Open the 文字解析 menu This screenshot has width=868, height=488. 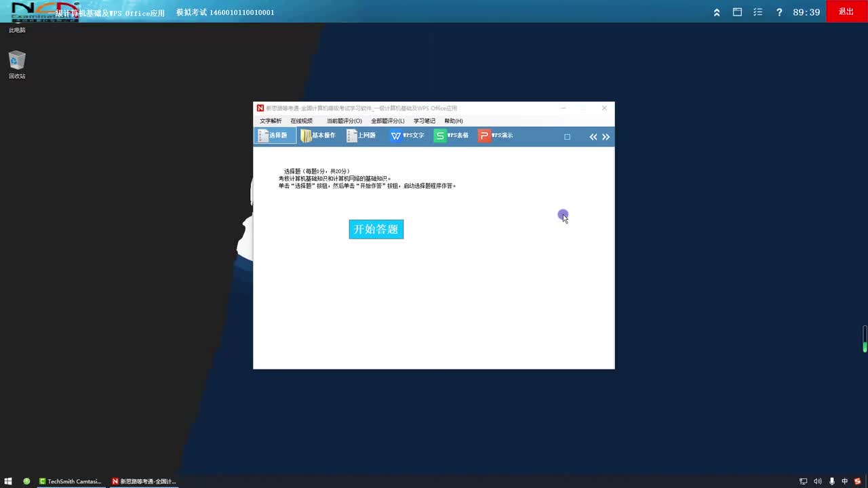[271, 121]
